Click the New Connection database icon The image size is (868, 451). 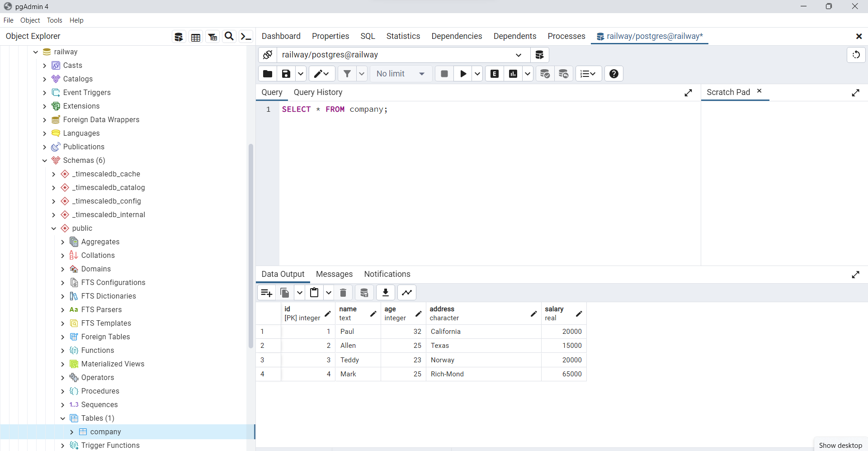tap(539, 55)
